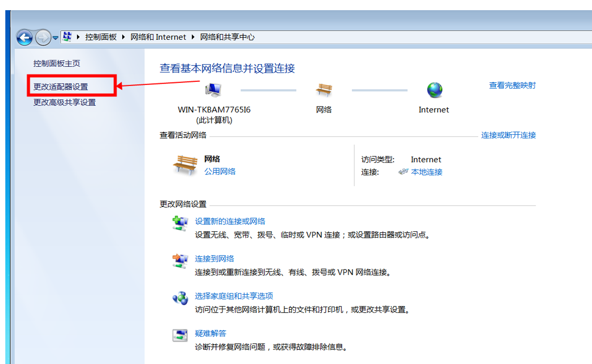Click 连接或断开连接 link
This screenshot has width=592, height=364.
coord(509,135)
